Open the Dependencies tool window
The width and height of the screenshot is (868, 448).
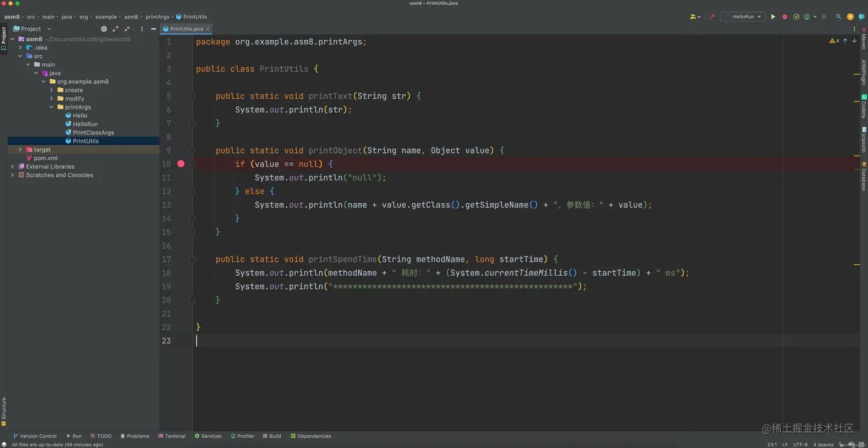pyautogui.click(x=311, y=436)
